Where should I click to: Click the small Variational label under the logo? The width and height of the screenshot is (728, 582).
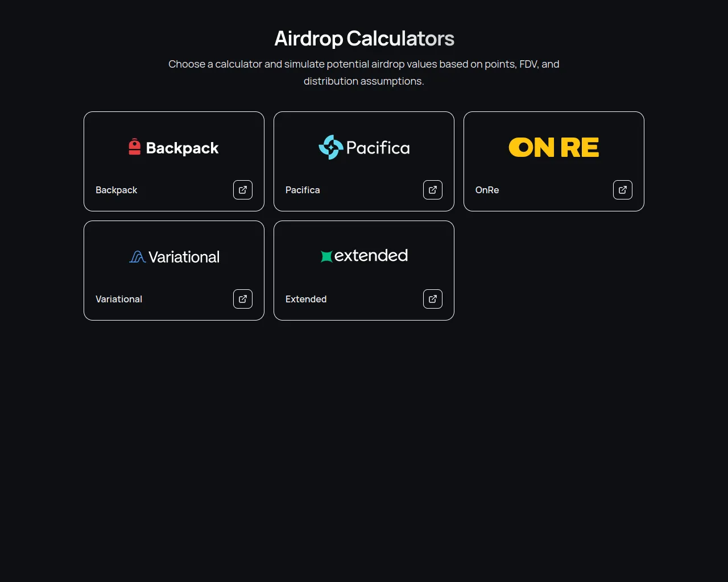pos(119,299)
